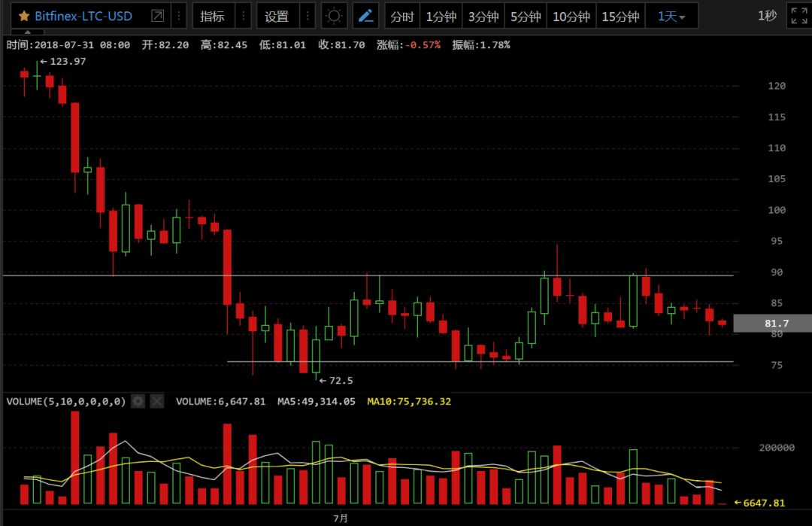Viewport: 812px width, 526px height.
Task: Click the 低:81.01 low value
Action: pyautogui.click(x=282, y=45)
